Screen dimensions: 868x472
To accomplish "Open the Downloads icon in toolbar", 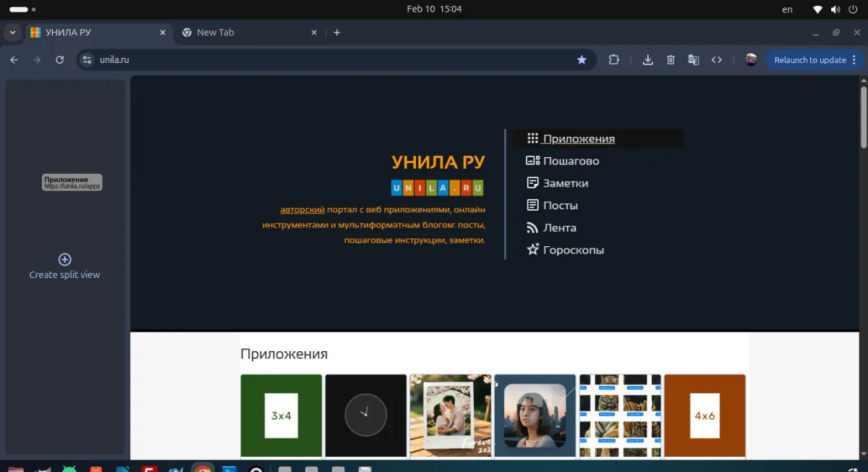I will click(648, 60).
